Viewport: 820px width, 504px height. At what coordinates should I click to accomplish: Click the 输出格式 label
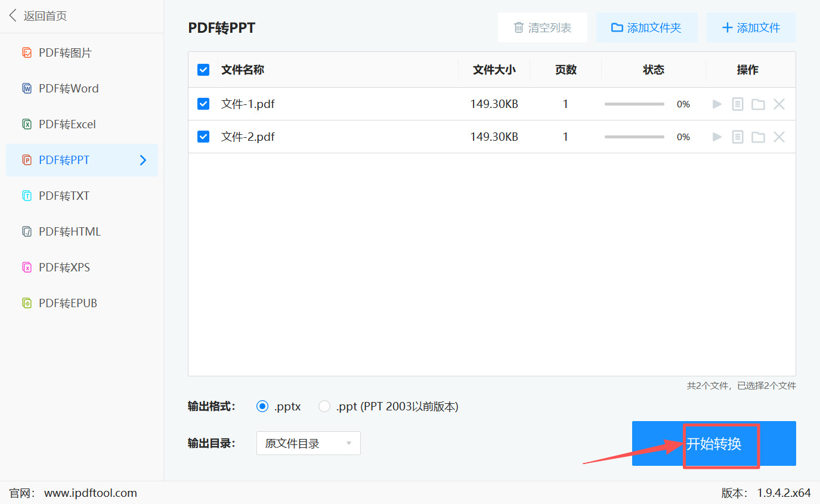pyautogui.click(x=212, y=406)
